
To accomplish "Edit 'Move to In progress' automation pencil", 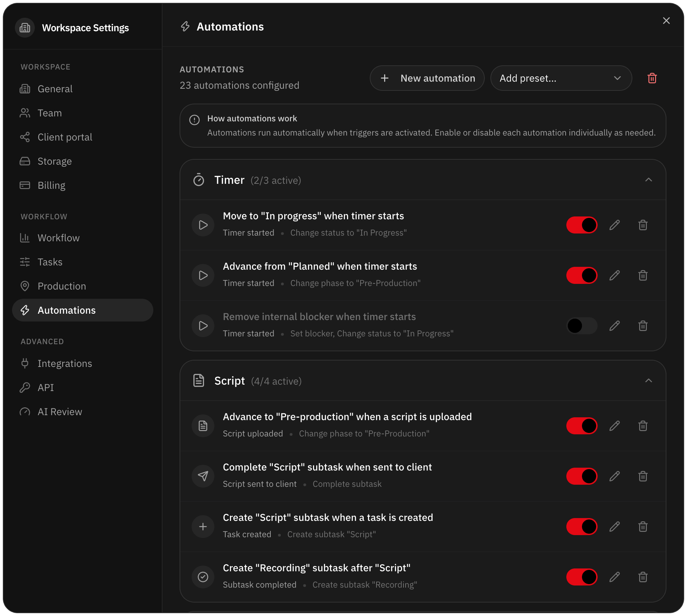I will (615, 225).
